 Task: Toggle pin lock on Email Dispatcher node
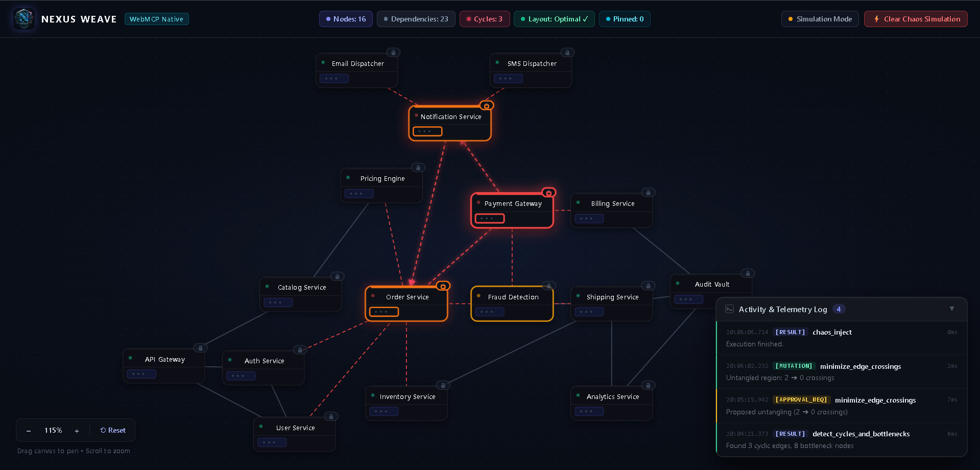393,53
